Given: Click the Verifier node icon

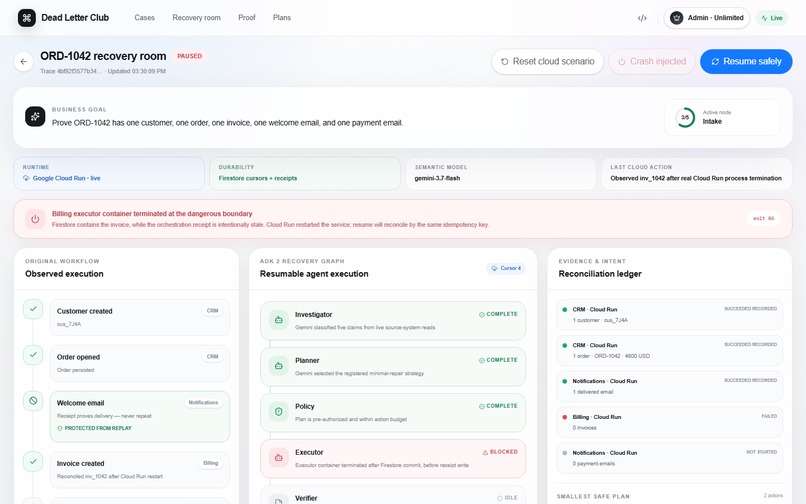Looking at the screenshot, I should (x=279, y=500).
